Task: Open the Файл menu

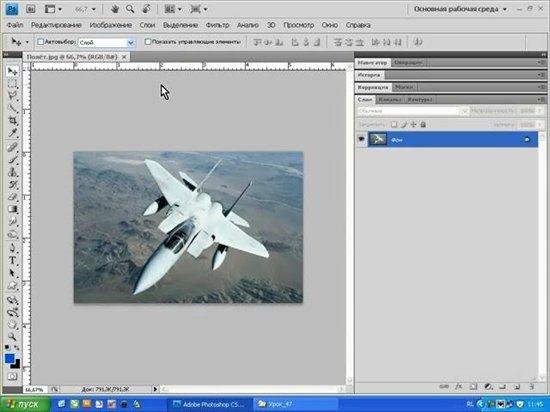Action: tap(15, 25)
